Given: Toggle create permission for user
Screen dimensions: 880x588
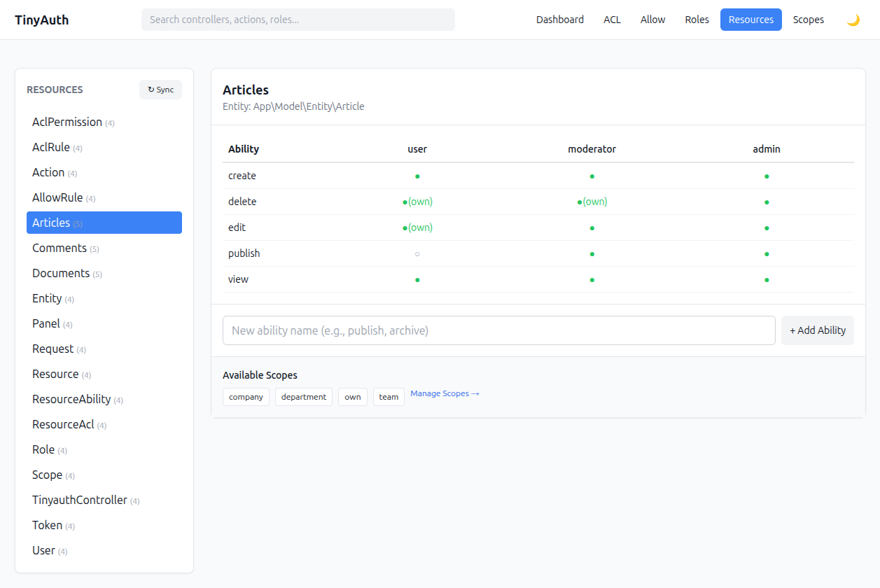Looking at the screenshot, I should (417, 176).
